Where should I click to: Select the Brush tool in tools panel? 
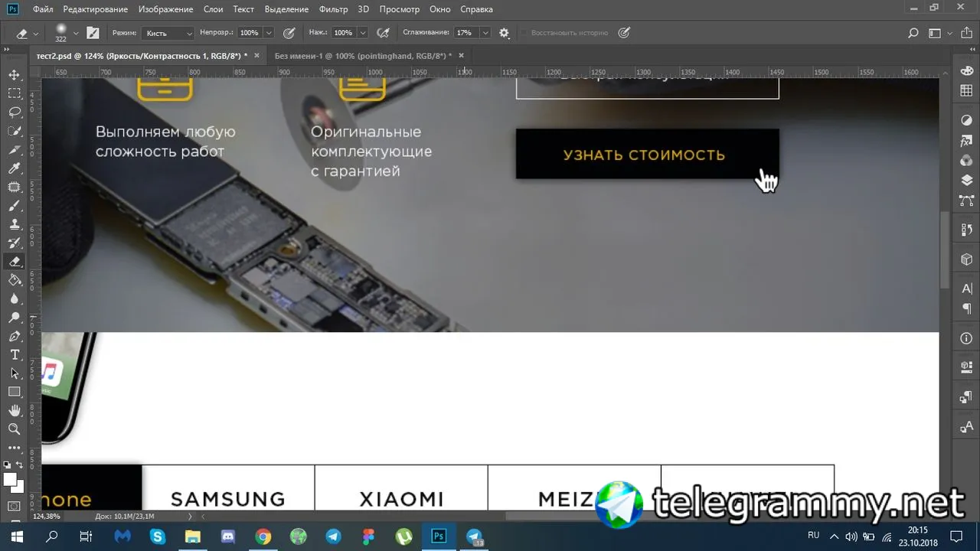[x=14, y=206]
